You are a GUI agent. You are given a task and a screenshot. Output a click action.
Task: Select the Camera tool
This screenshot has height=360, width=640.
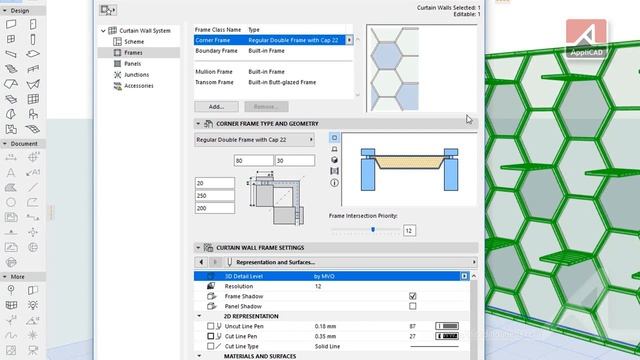[x=33, y=350]
